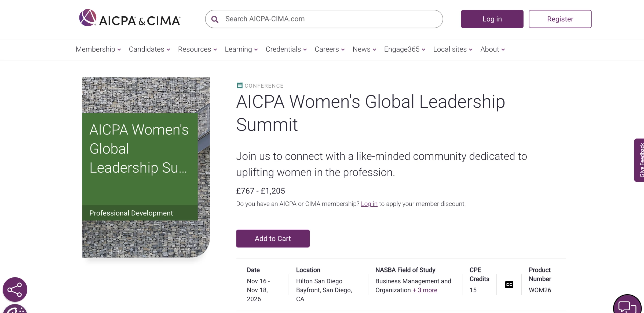Follow the Log in member discount link

pos(369,204)
